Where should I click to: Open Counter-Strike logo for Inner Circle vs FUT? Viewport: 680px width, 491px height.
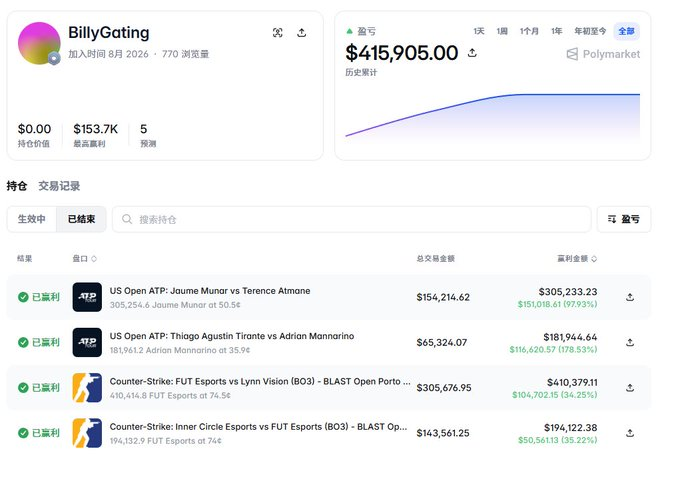[x=87, y=433]
